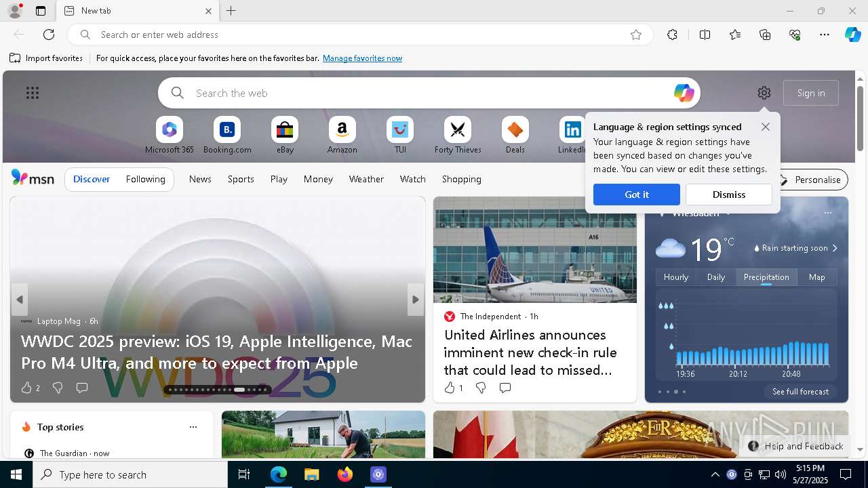Open the Amazon quick link

click(x=342, y=136)
